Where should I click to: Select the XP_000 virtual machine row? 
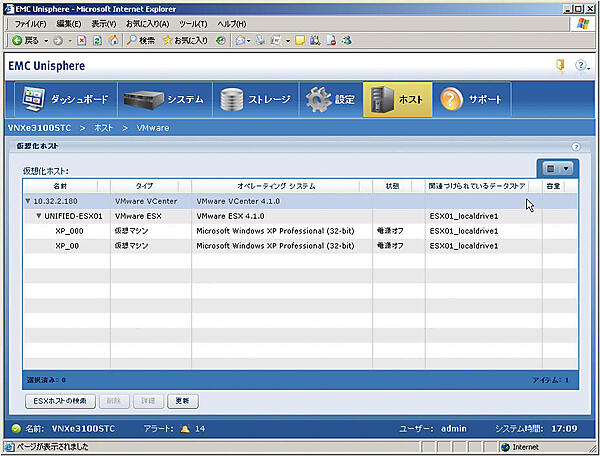[70, 230]
